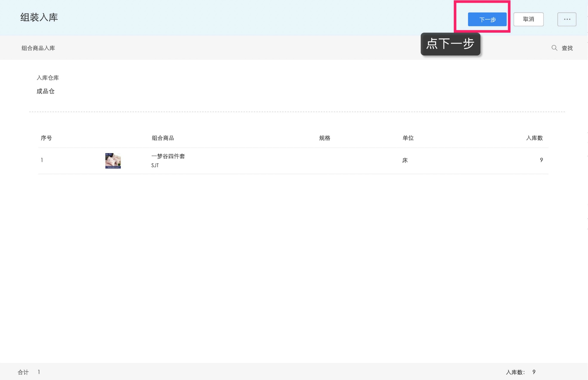Click the 规格 column header
This screenshot has width=588, height=380.
[x=325, y=138]
